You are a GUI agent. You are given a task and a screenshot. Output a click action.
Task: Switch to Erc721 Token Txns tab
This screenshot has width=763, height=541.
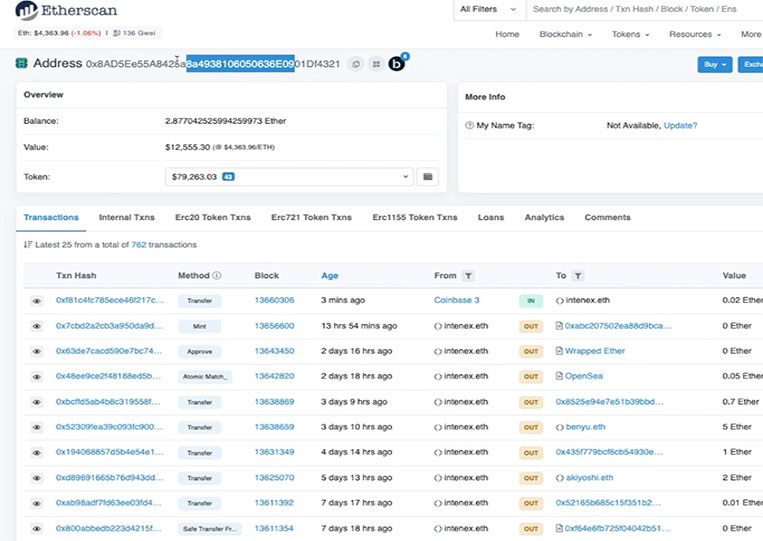click(x=311, y=217)
